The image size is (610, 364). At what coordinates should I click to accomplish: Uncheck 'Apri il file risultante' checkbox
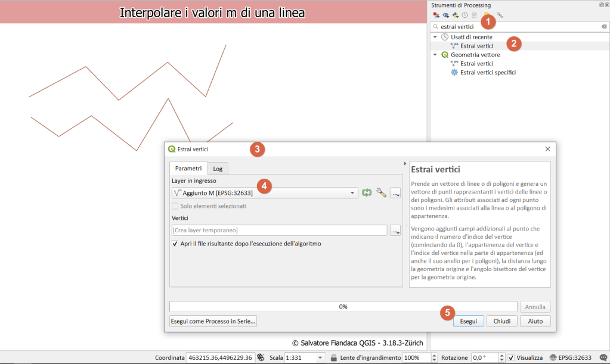pos(175,244)
